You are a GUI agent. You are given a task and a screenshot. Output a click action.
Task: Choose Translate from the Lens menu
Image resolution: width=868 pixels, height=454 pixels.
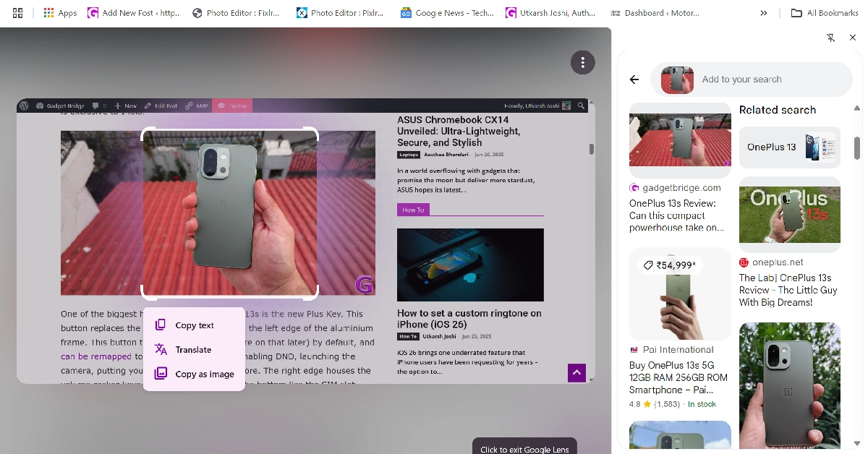[x=193, y=350]
